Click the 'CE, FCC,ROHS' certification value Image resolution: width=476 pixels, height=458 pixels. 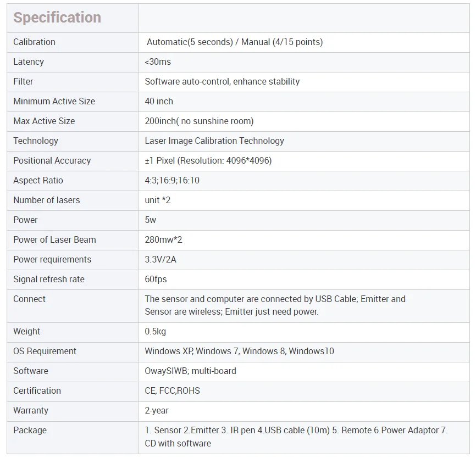coord(172,391)
